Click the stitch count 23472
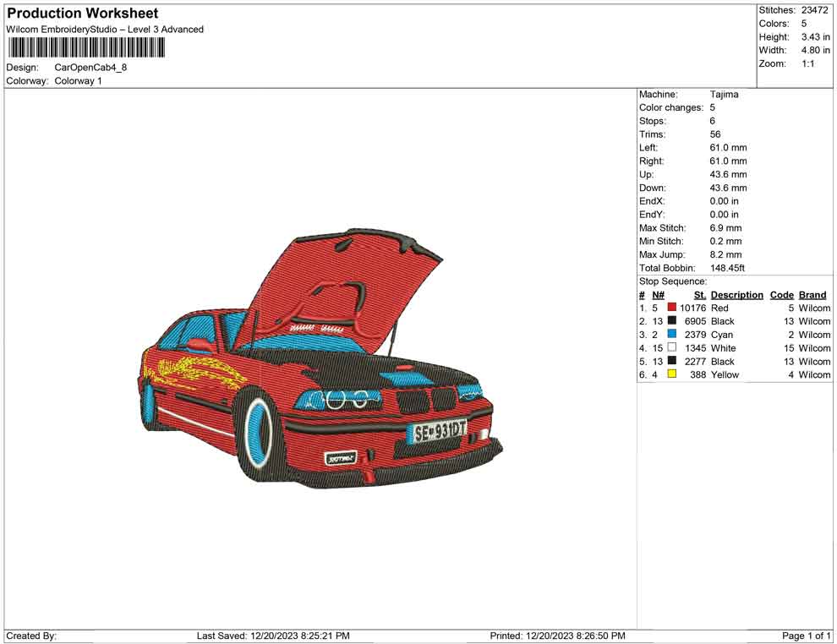837x644 pixels. pyautogui.click(x=814, y=10)
